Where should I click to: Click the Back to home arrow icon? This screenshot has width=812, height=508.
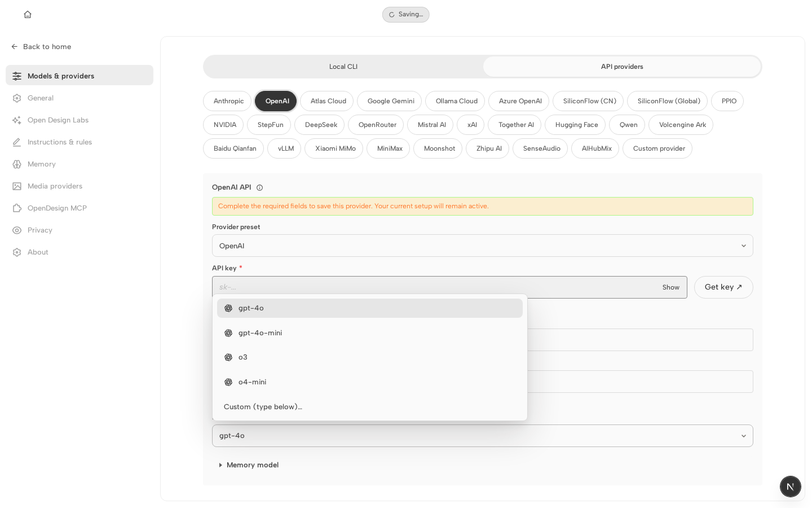click(x=15, y=47)
